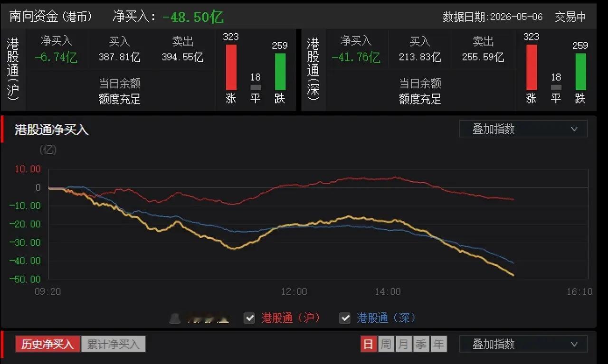Click the 港股通（深） legend label
The height and width of the screenshot is (364, 608).
[386, 318]
